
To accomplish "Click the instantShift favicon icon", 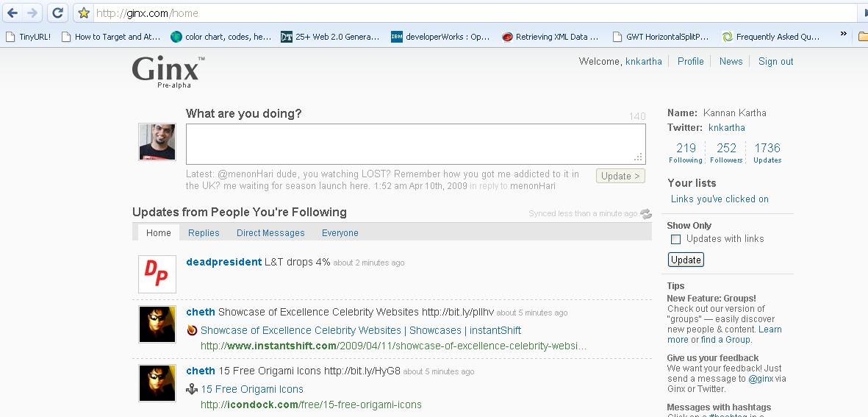I will pyautogui.click(x=192, y=331).
